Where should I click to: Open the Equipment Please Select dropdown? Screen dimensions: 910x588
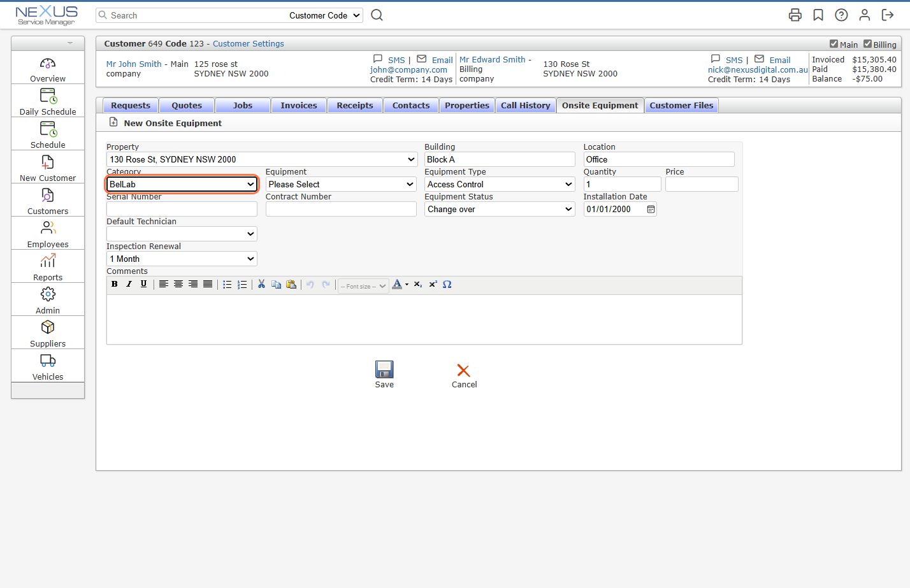(x=341, y=184)
